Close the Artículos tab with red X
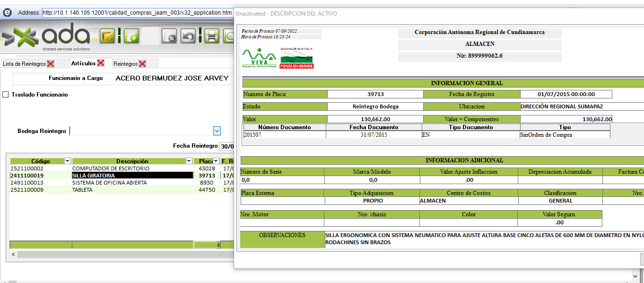The image size is (644, 283). click(101, 63)
